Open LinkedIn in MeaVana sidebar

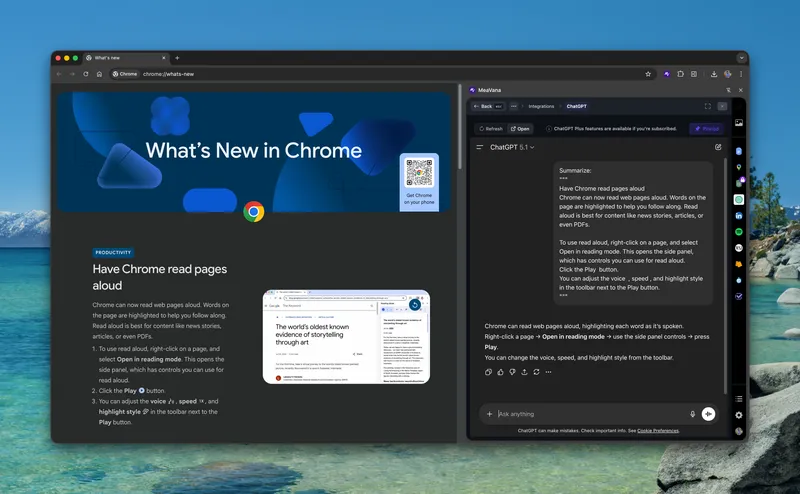(x=739, y=216)
